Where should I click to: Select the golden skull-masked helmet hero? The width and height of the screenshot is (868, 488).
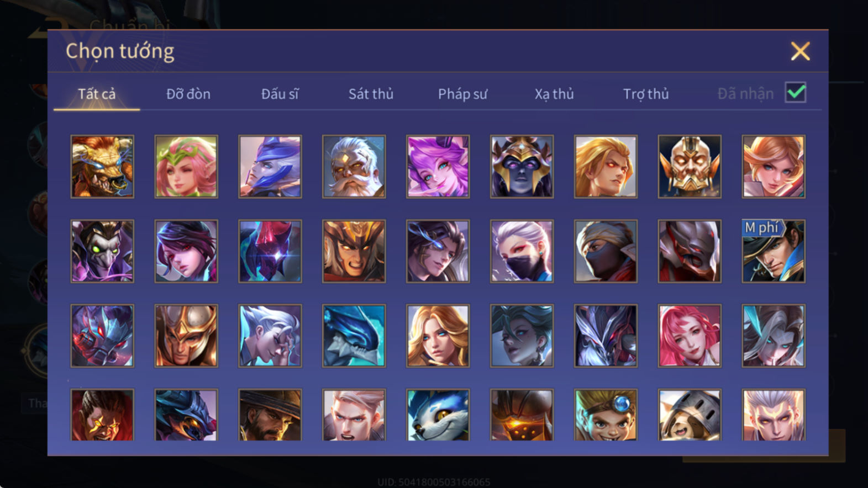690,167
